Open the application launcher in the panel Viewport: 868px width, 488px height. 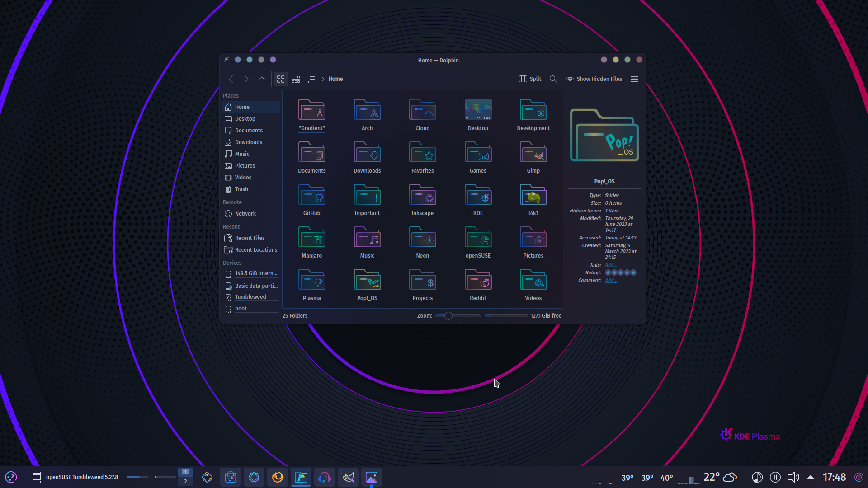(x=11, y=477)
